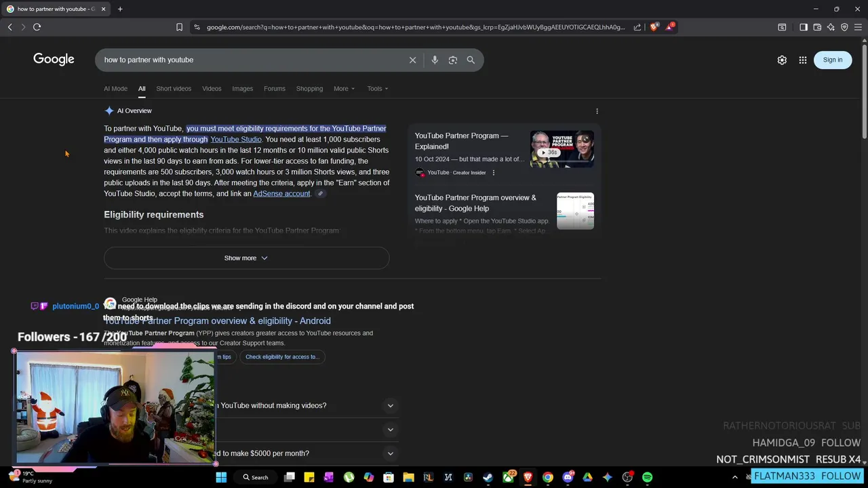The width and height of the screenshot is (868, 488).
Task: Reload the page with the refresh icon
Action: [x=37, y=27]
